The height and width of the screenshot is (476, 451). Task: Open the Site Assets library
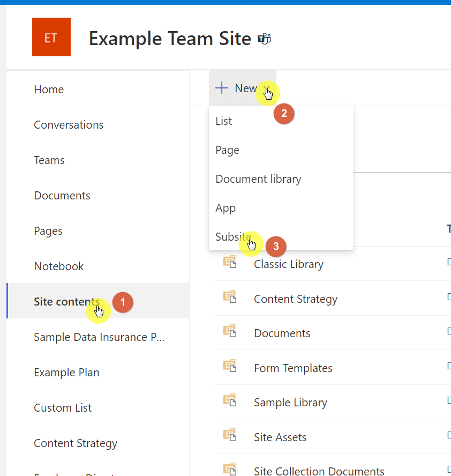[x=280, y=437]
